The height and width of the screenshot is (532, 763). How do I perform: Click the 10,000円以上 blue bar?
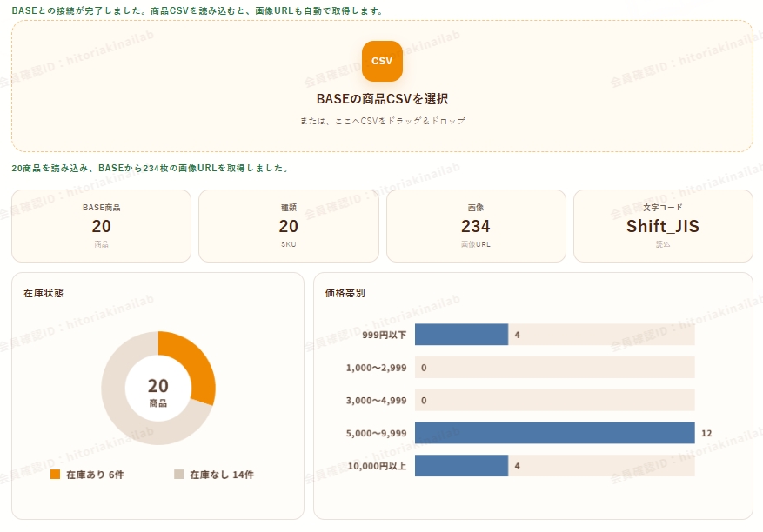pyautogui.click(x=461, y=466)
